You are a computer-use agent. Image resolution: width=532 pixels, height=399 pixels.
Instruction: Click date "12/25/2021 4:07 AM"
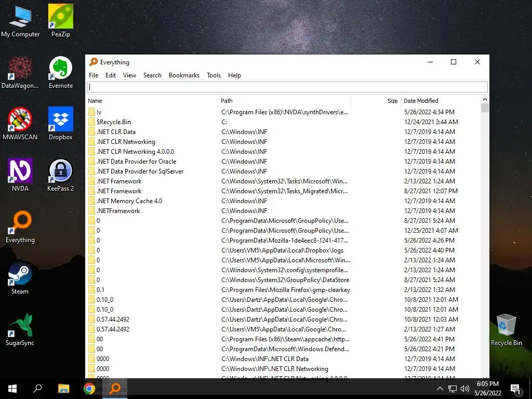431,230
